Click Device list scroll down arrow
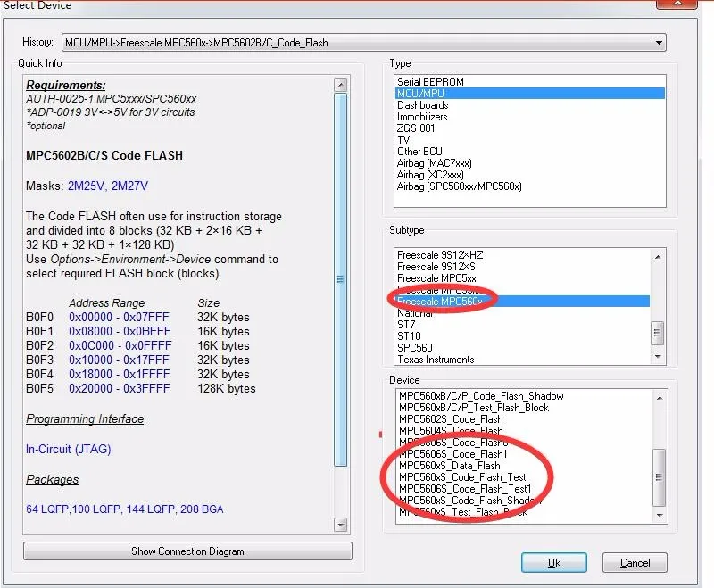The image size is (714, 588). (x=660, y=516)
